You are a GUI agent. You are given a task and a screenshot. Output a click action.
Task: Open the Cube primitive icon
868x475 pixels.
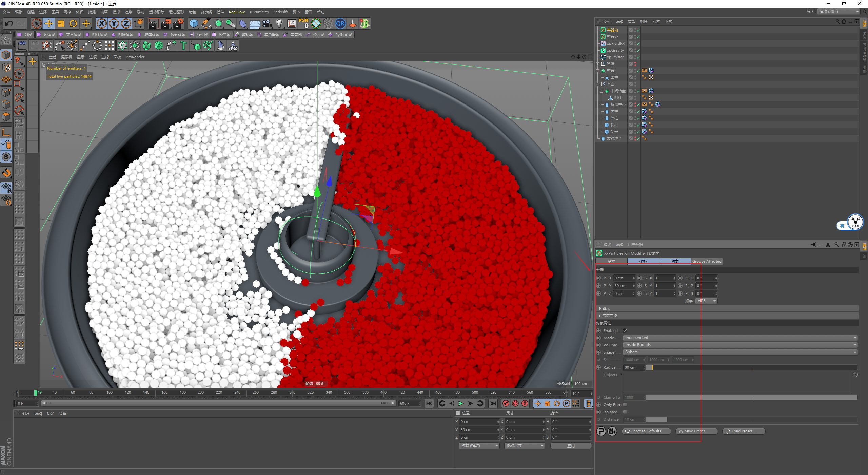tap(194, 23)
